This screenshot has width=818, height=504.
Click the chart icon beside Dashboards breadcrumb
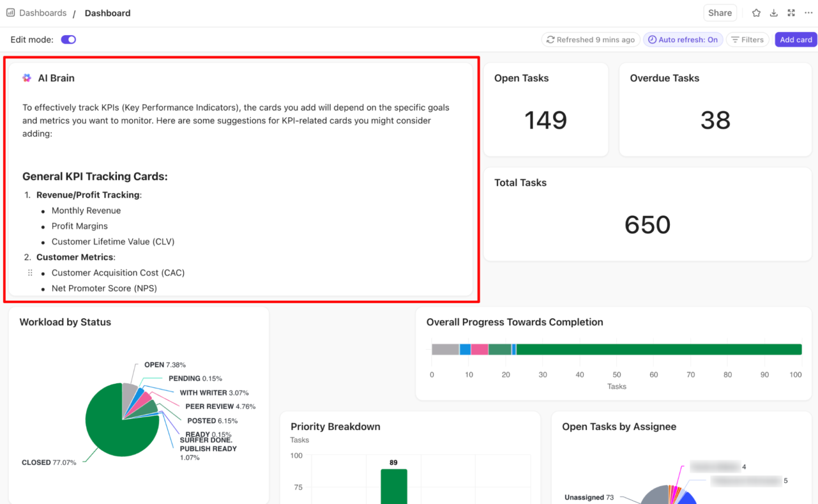10,12
